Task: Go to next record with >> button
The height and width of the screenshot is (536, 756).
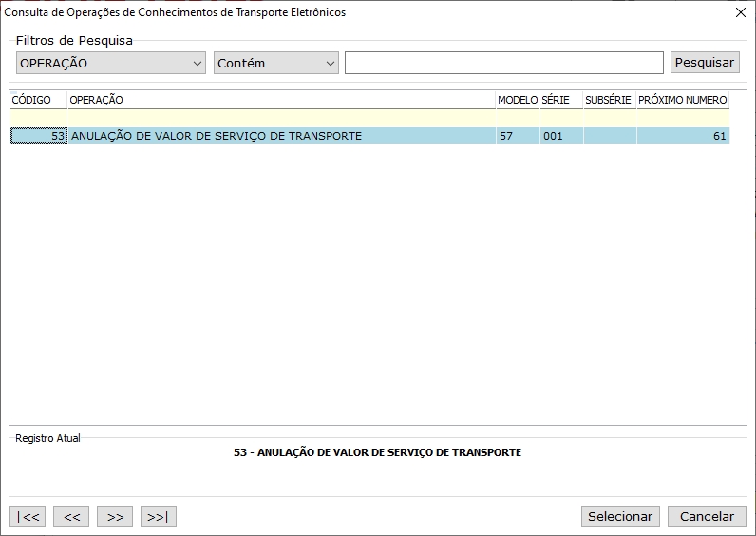Action: 115,517
